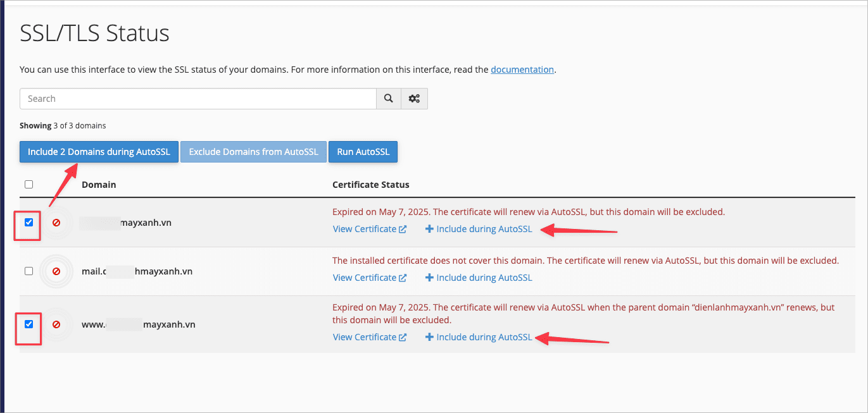This screenshot has height=413, width=868.
Task: Open the gears settings icon beside search
Action: pyautogui.click(x=415, y=99)
